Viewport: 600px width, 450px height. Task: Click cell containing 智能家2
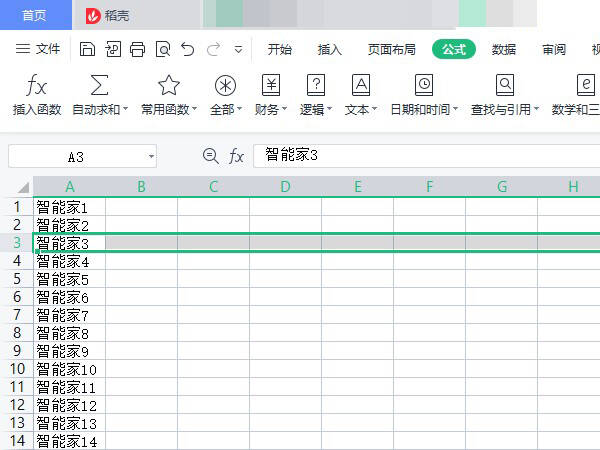pyautogui.click(x=69, y=225)
